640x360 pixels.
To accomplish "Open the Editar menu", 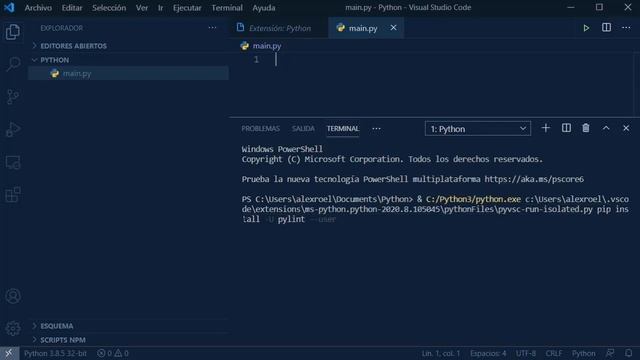I will (x=72, y=7).
